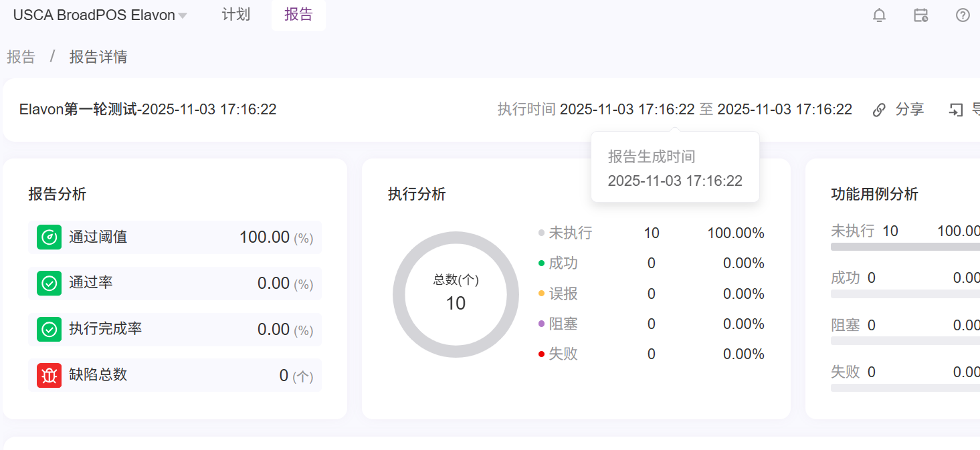The width and height of the screenshot is (980, 450).
Task: Click the pass rate checkmark icon
Action: click(x=49, y=284)
